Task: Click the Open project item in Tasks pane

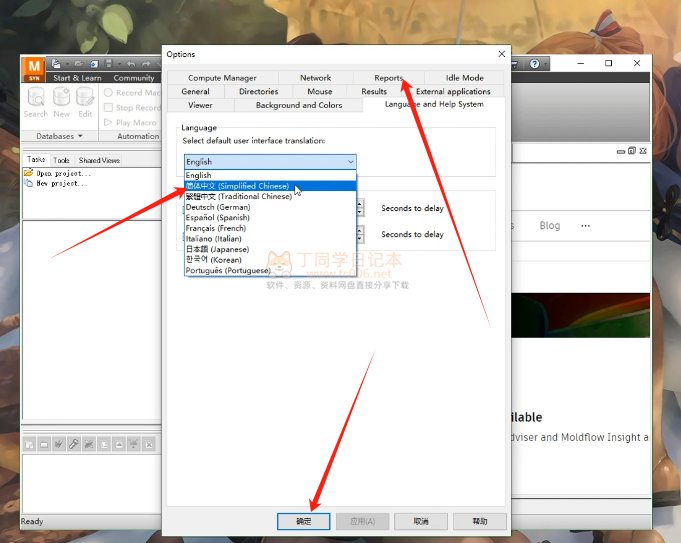Action: tap(56, 173)
